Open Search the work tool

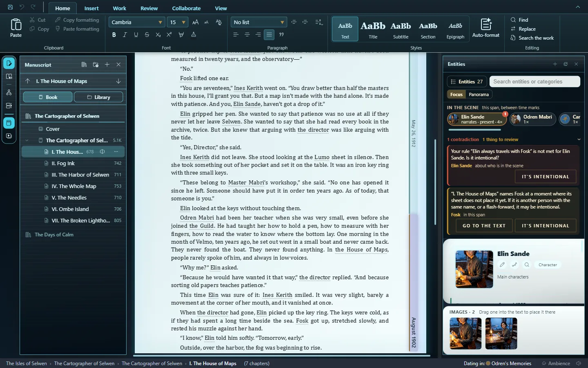[x=532, y=38]
